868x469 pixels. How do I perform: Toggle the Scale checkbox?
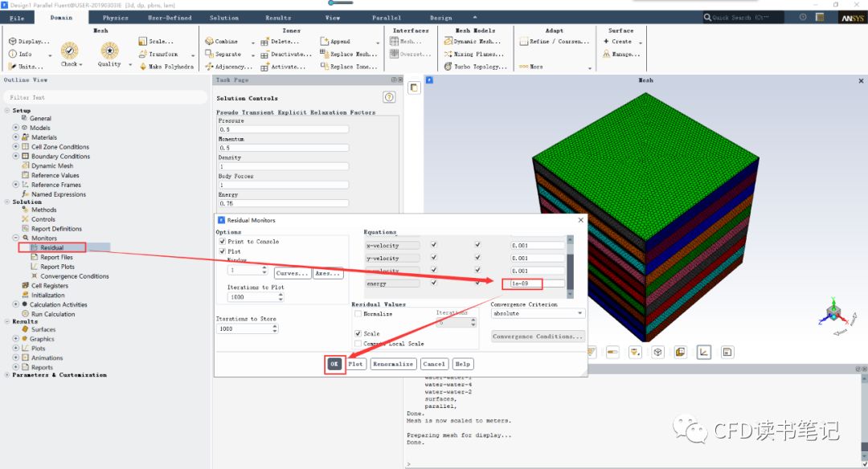[358, 334]
